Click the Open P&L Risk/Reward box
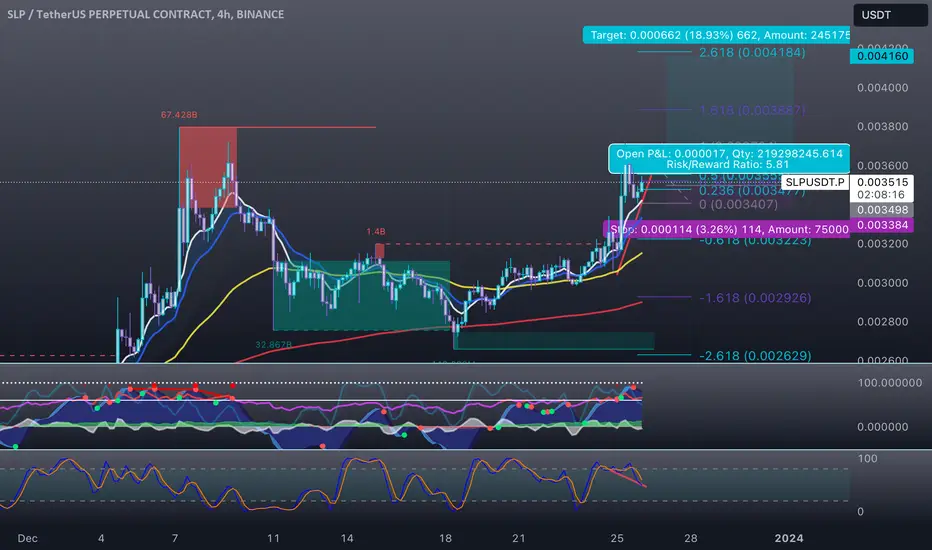The width and height of the screenshot is (932, 550). pos(729,159)
